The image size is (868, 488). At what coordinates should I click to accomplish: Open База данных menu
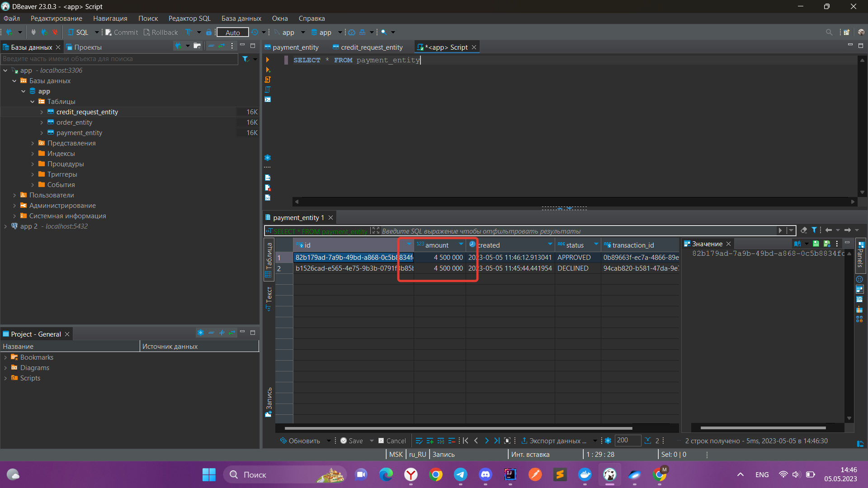point(241,19)
